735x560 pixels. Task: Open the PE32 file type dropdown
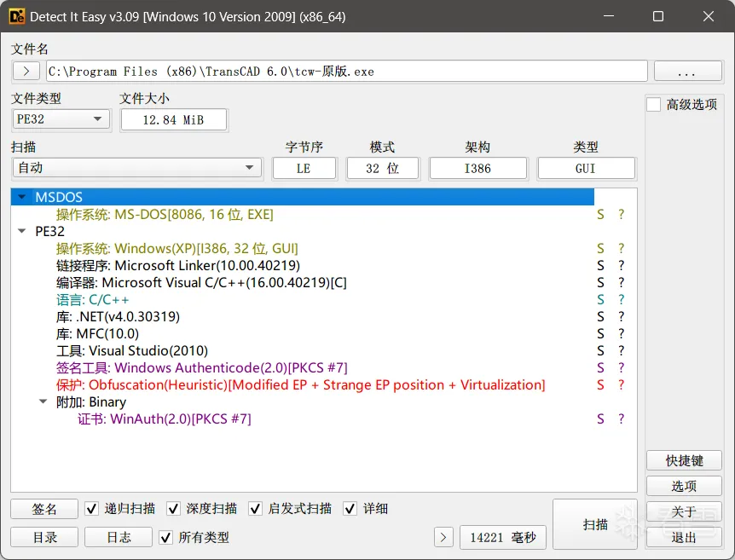pyautogui.click(x=61, y=119)
